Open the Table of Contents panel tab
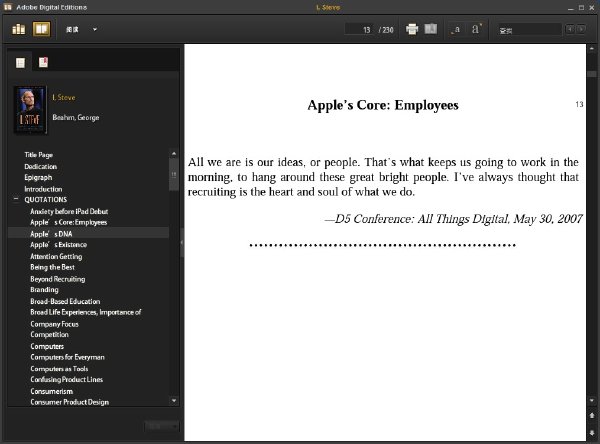600x444 pixels. (x=20, y=62)
